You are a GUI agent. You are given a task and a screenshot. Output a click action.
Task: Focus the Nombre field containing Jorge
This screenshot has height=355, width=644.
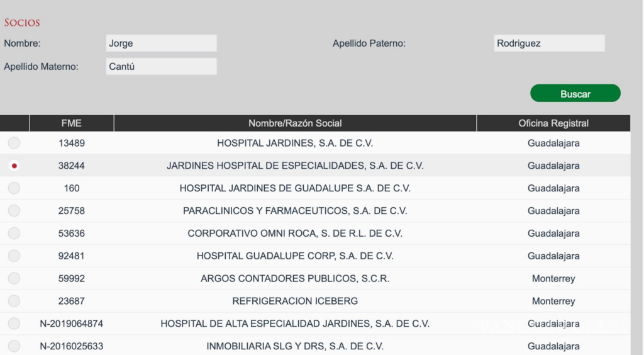162,43
